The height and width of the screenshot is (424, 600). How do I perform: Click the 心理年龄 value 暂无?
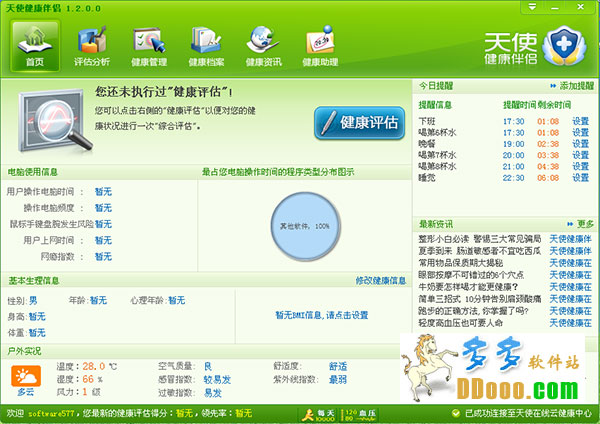(176, 301)
